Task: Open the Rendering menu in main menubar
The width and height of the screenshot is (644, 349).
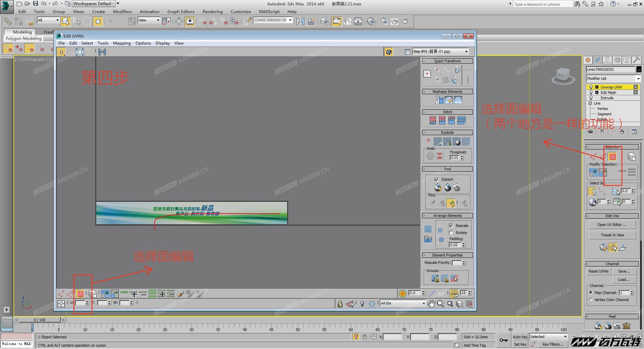Action: (212, 11)
